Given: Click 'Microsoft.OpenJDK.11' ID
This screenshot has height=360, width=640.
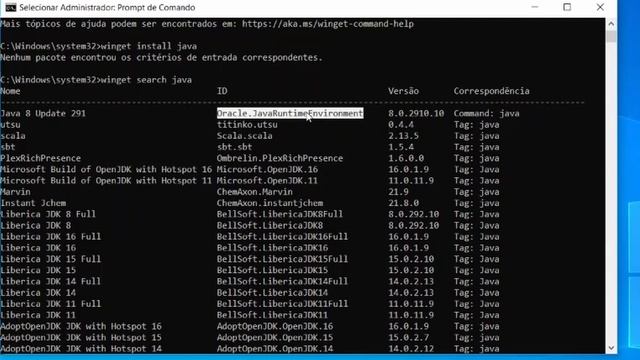Looking at the screenshot, I should (267, 180).
